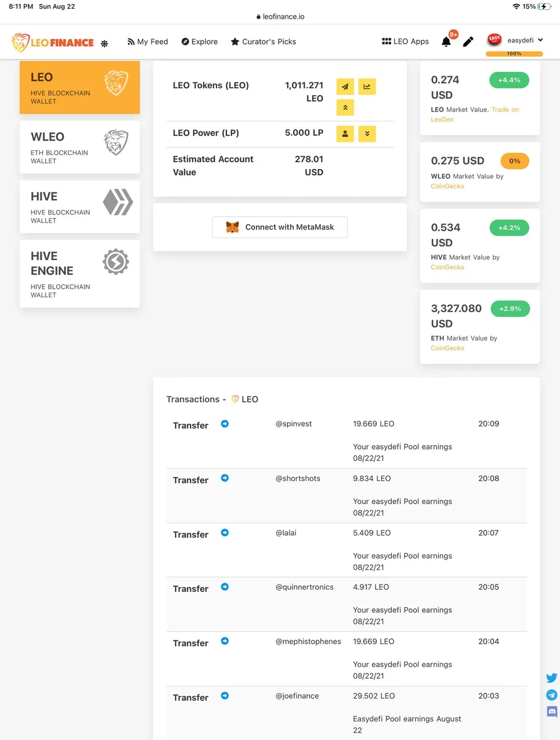Open the @shortshots profile
This screenshot has height=740, width=560.
[298, 478]
